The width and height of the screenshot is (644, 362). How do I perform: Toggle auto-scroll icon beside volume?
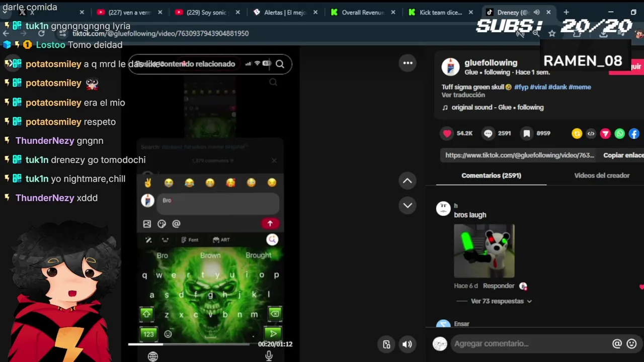click(386, 344)
